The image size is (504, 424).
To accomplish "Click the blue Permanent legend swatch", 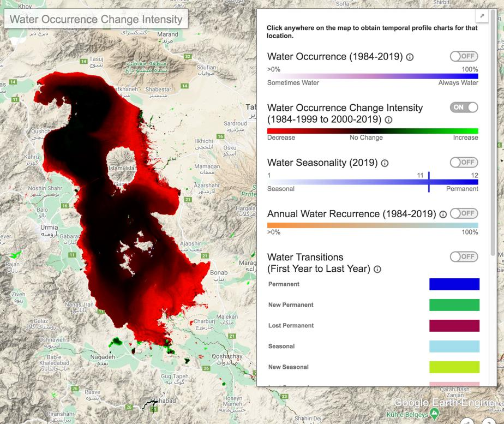I will tap(454, 284).
